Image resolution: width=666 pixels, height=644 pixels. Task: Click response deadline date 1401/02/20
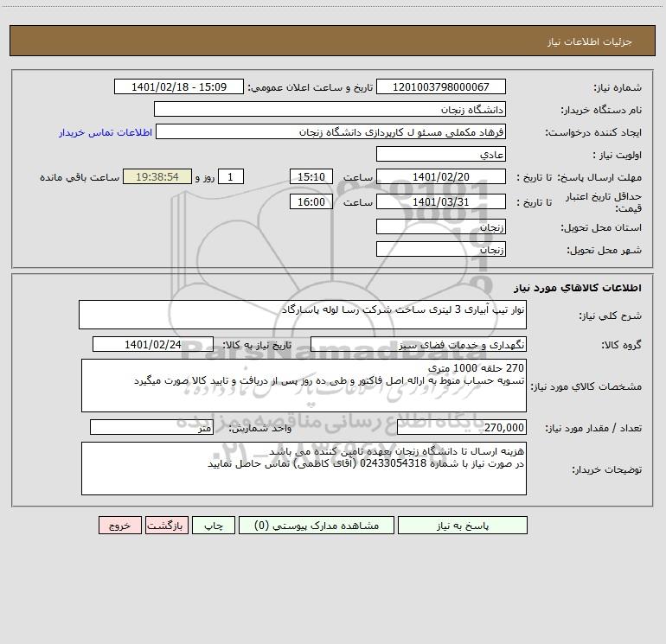441,176
